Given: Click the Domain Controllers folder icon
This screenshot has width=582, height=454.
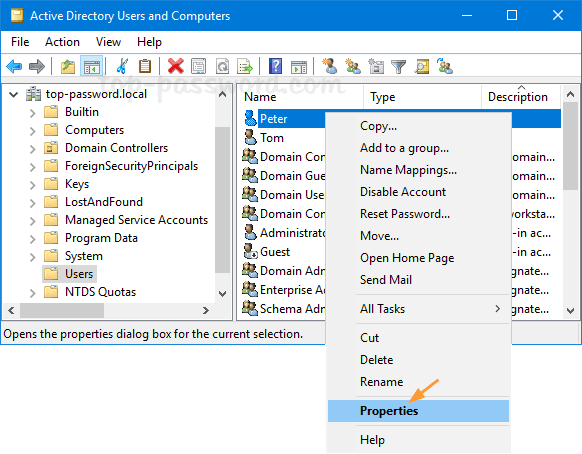Looking at the screenshot, I should tap(51, 148).
